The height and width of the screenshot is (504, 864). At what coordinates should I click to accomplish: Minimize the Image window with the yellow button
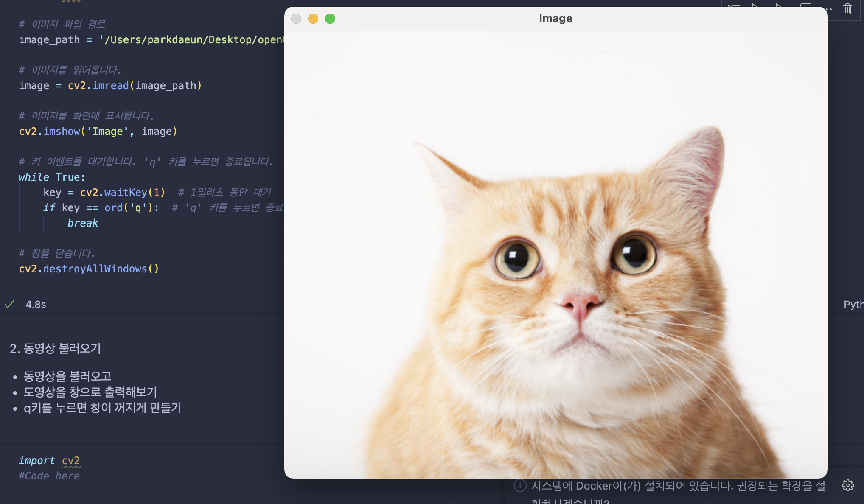coord(313,19)
